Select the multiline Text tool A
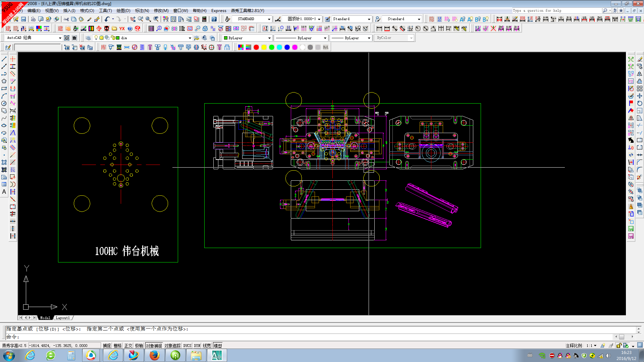The width and height of the screenshot is (644, 362). pyautogui.click(x=4, y=192)
